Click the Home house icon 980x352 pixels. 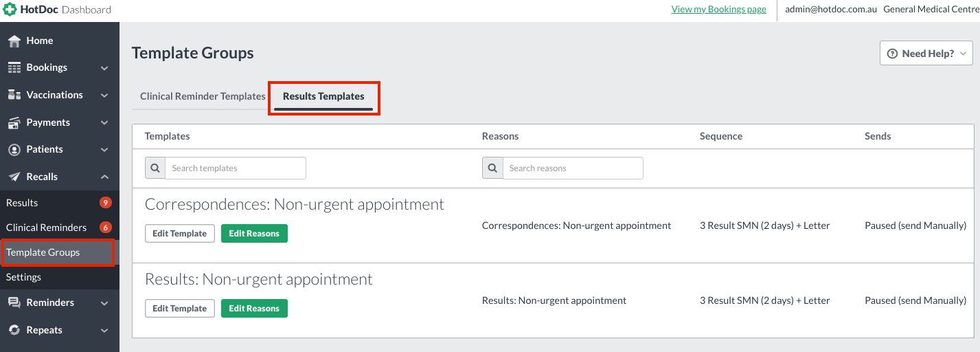tap(14, 41)
